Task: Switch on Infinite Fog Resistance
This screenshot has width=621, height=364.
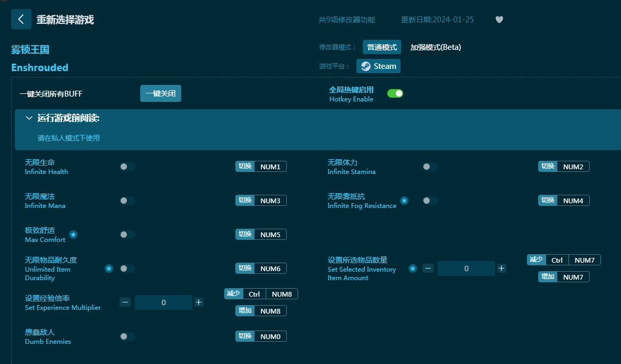Action: point(430,201)
